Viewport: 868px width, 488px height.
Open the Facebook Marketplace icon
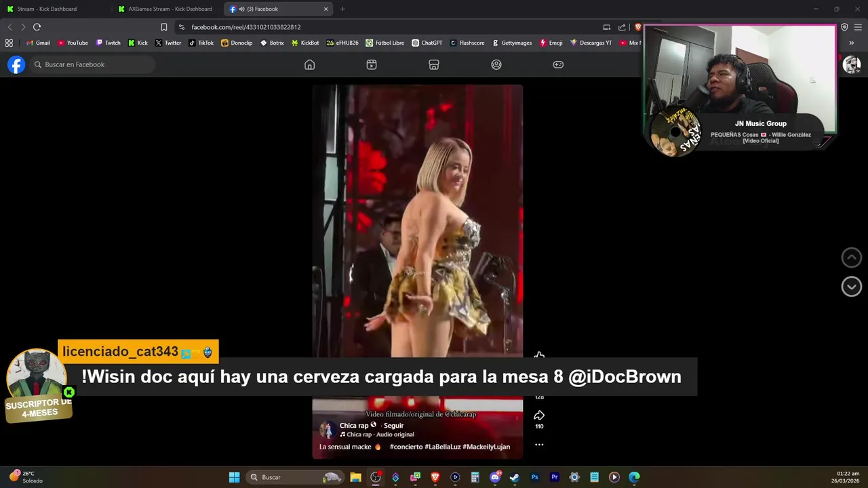(434, 64)
